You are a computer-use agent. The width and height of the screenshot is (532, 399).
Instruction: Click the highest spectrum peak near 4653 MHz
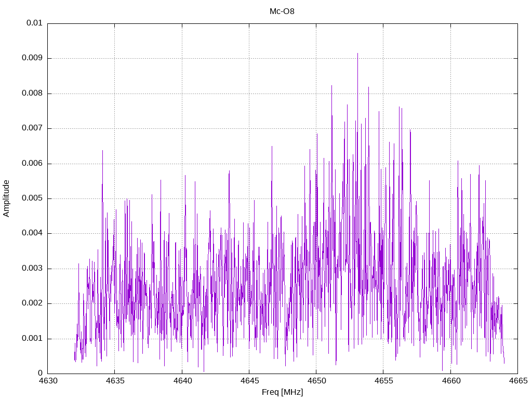[x=357, y=54]
